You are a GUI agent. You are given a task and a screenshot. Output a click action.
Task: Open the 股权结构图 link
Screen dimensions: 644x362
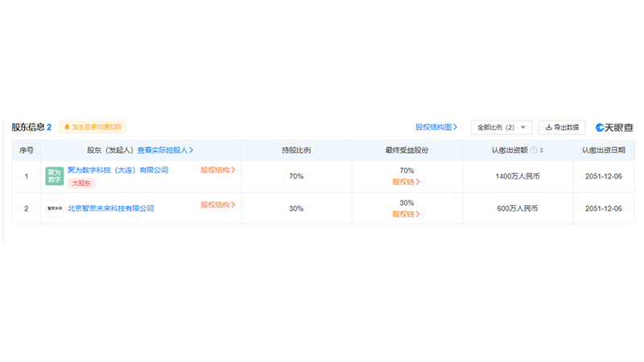point(436,127)
